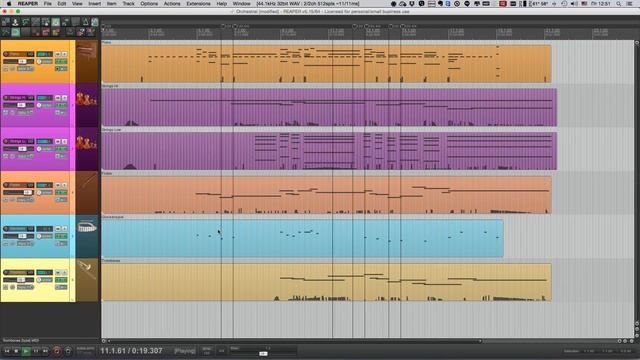Click the highlighted sixth icon in top toolbar row
This screenshot has width=640, height=360.
56,22
